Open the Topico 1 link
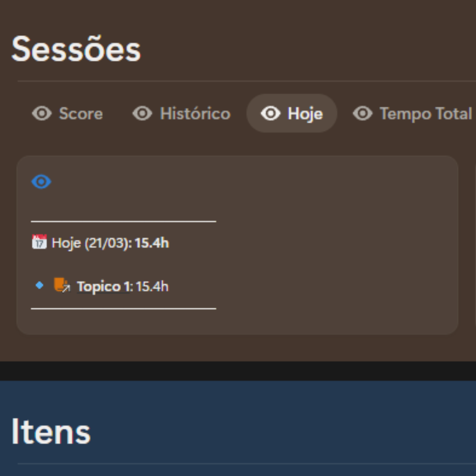The width and height of the screenshot is (476, 476). [103, 286]
